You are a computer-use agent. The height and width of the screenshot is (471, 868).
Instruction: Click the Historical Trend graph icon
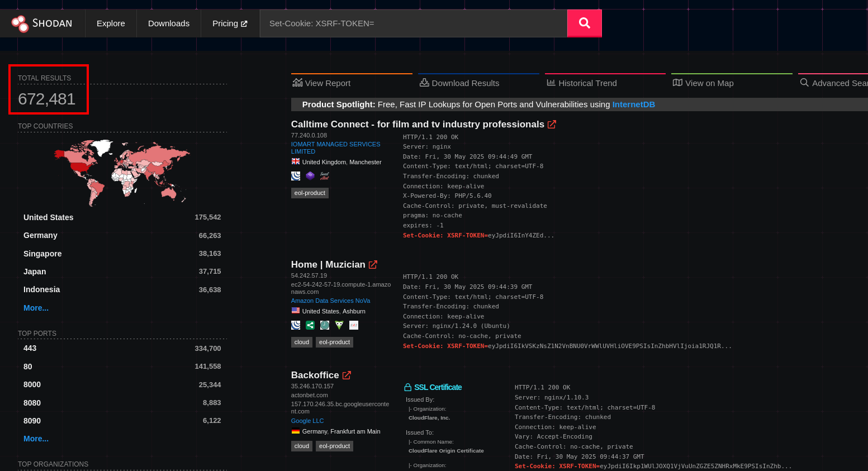pos(551,83)
